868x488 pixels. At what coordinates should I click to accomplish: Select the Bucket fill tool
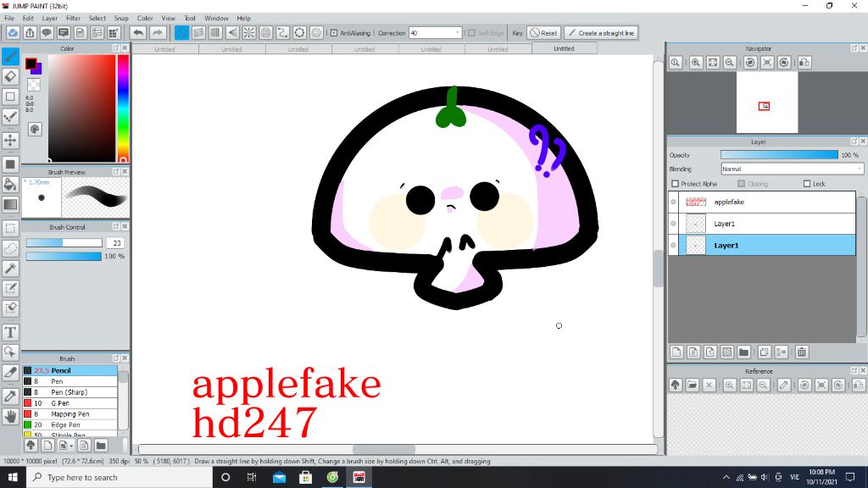[10, 184]
